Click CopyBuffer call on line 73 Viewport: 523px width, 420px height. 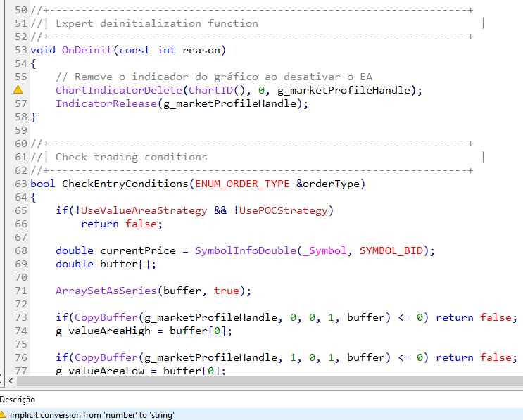[x=106, y=317]
